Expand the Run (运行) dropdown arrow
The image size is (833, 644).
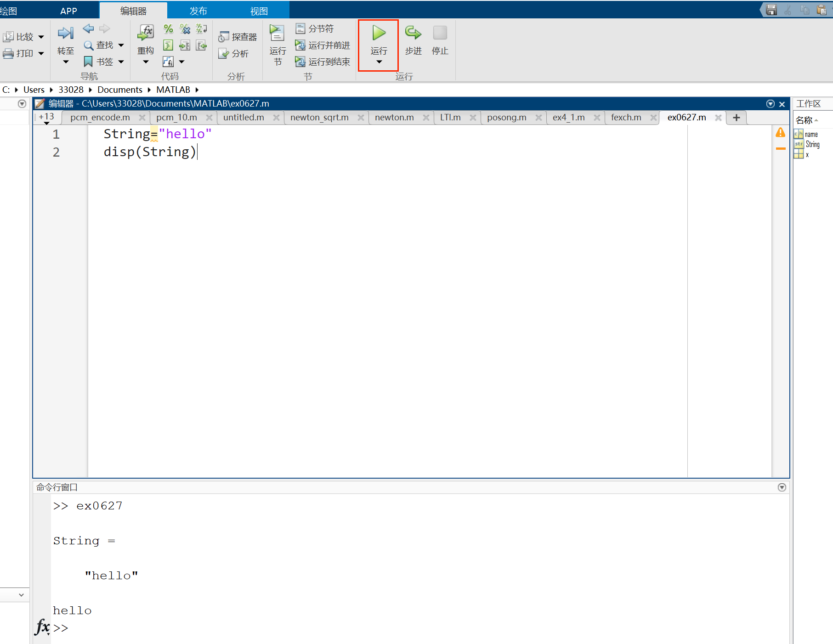point(379,62)
